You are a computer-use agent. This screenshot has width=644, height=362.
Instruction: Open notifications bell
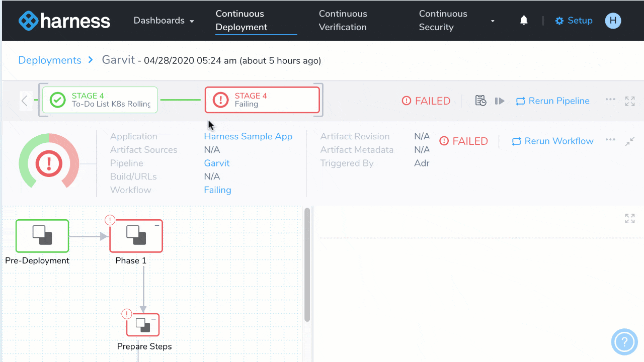coord(524,21)
